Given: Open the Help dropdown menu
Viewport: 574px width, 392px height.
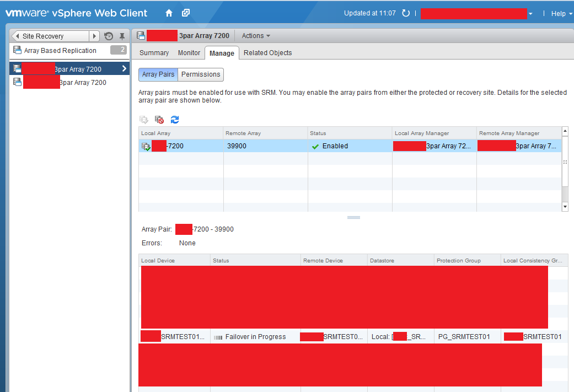Looking at the screenshot, I should coord(561,13).
